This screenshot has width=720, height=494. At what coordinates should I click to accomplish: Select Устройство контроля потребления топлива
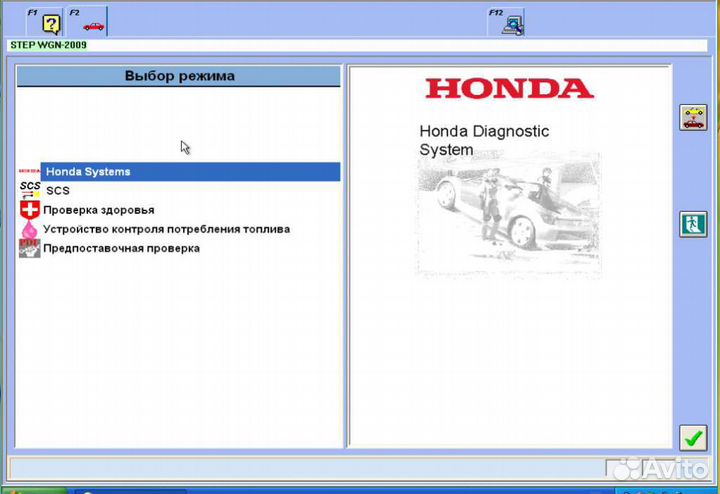pyautogui.click(x=166, y=229)
